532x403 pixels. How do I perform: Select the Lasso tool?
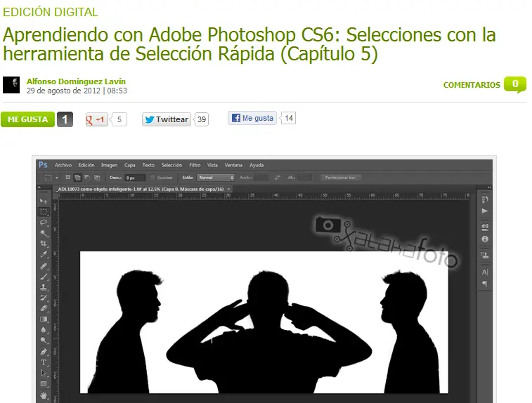click(x=44, y=223)
